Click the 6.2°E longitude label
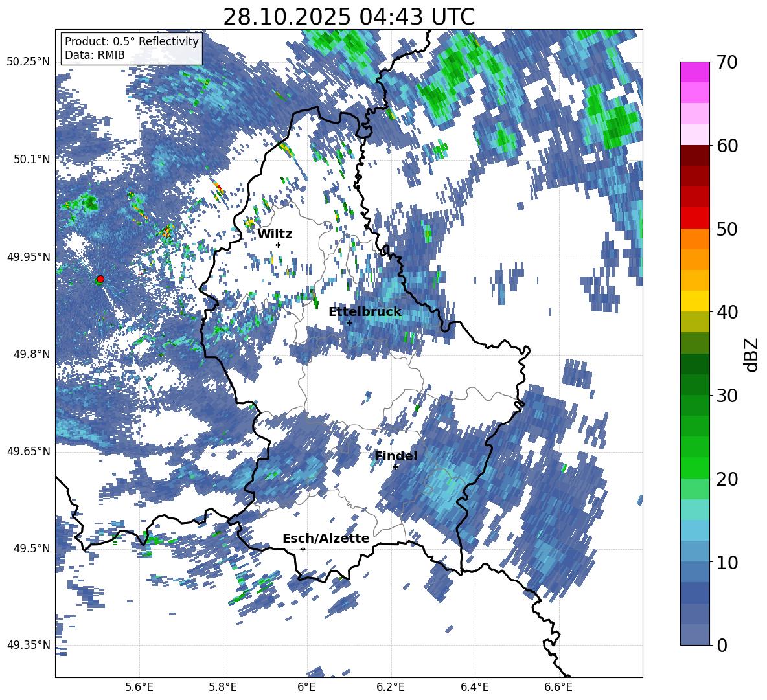The image size is (767, 700). [x=391, y=688]
